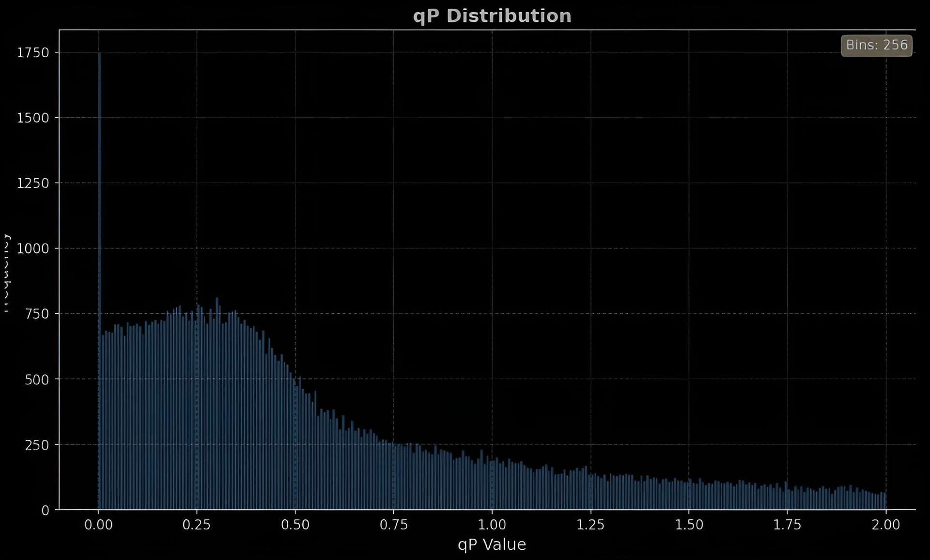Click the 1.00 x-axis tick label
Viewport: 930px width, 560px height.
tap(492, 525)
